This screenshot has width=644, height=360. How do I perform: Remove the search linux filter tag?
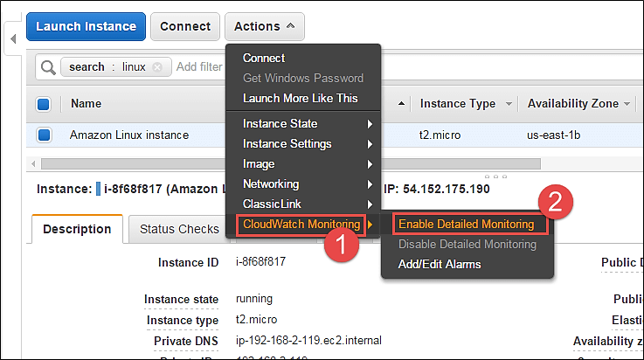(157, 67)
